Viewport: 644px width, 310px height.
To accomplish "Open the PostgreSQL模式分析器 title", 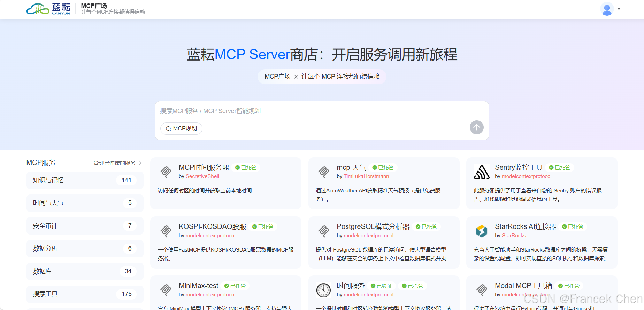I will pos(373,226).
